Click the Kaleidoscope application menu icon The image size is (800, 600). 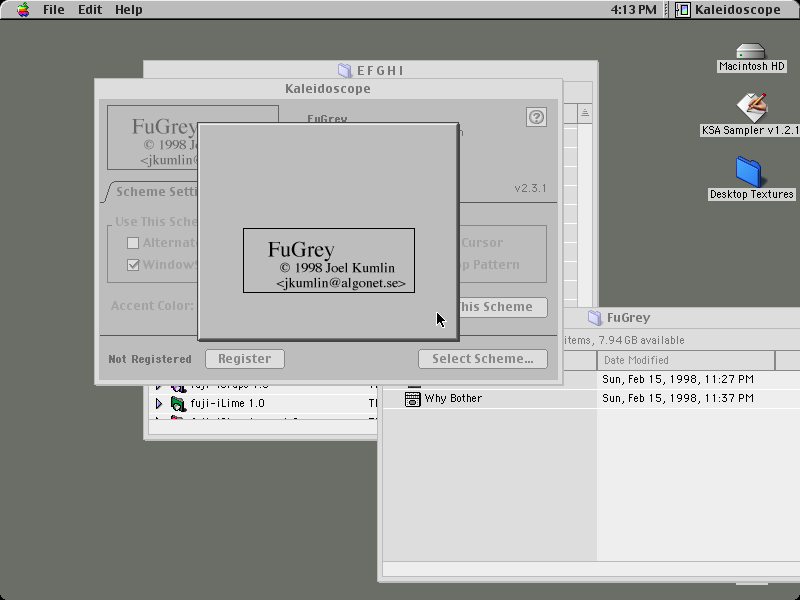[683, 10]
